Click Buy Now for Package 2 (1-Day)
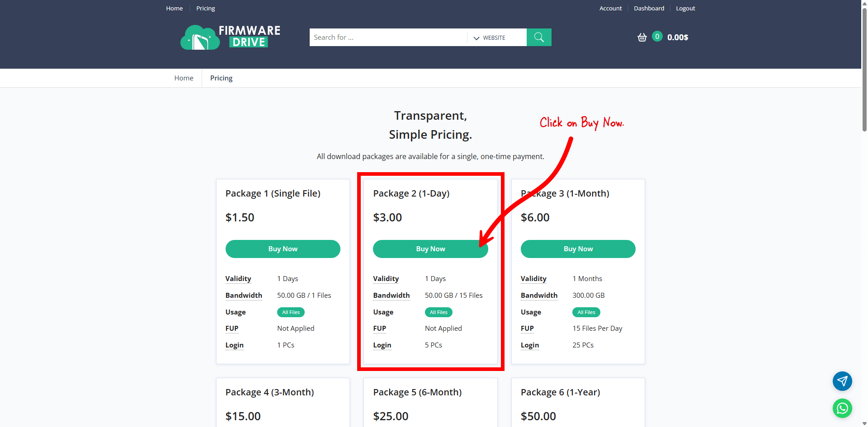 pyautogui.click(x=430, y=249)
